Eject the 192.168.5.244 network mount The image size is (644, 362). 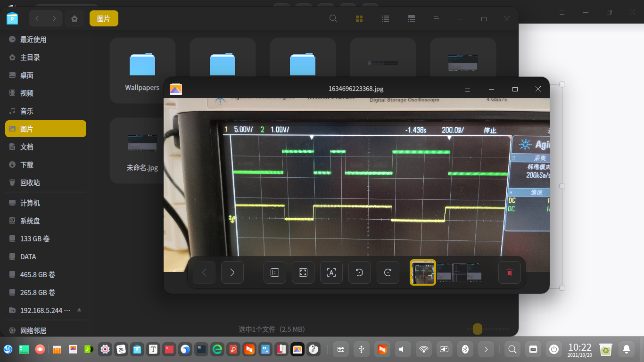[79, 310]
